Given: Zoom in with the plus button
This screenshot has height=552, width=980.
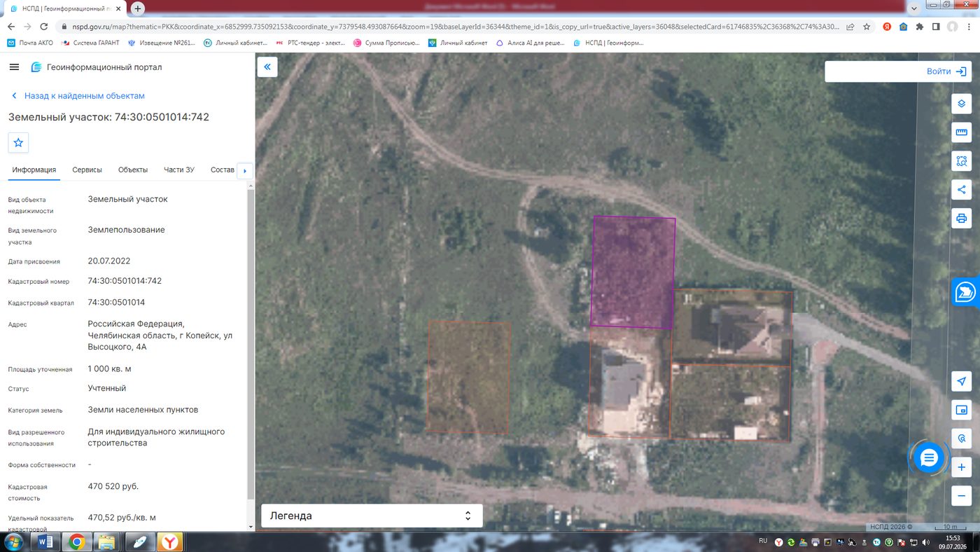Looking at the screenshot, I should click(961, 467).
